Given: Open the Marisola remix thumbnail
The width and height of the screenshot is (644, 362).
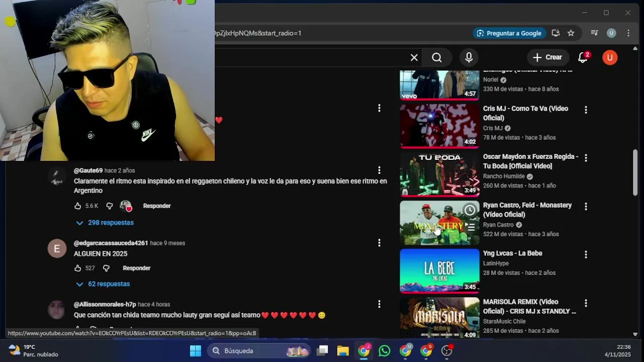Looking at the screenshot, I should pyautogui.click(x=440, y=318).
